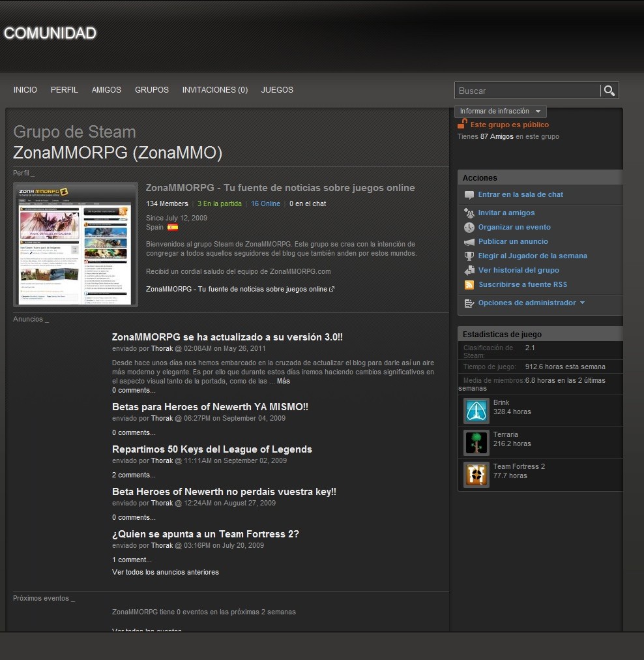Click the RSS feed icon
This screenshot has height=660, width=644.
tap(469, 285)
